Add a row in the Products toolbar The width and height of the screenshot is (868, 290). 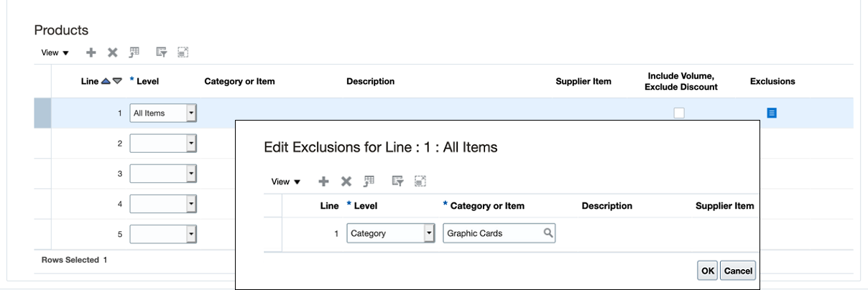pyautogui.click(x=91, y=52)
